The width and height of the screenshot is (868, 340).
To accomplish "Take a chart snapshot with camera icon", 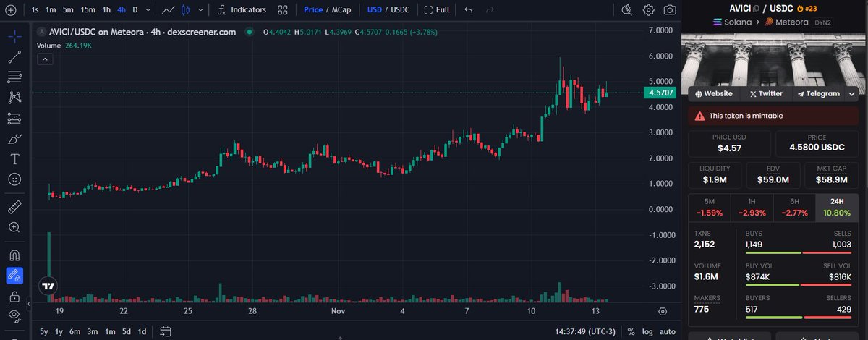I will (671, 10).
